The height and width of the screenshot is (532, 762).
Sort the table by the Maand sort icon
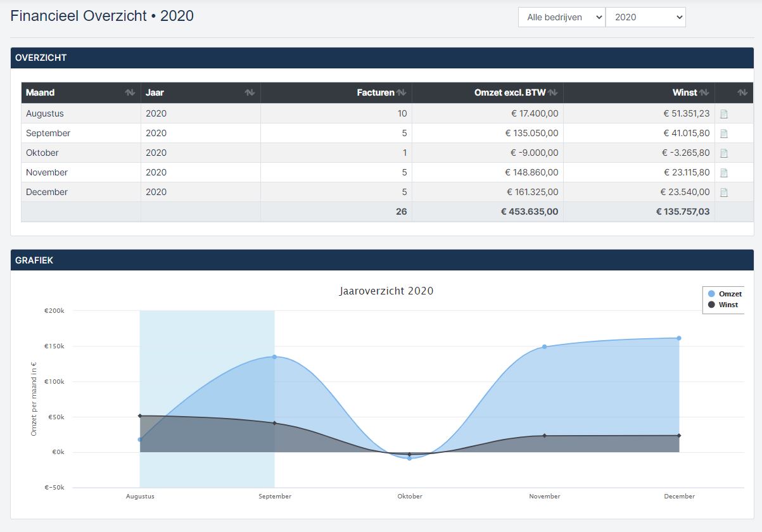tap(130, 92)
